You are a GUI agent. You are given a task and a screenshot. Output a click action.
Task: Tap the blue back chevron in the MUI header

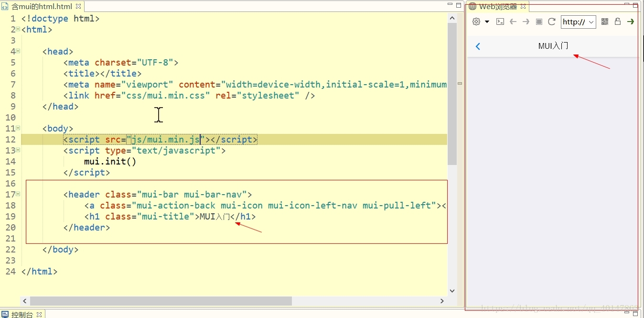pyautogui.click(x=478, y=46)
